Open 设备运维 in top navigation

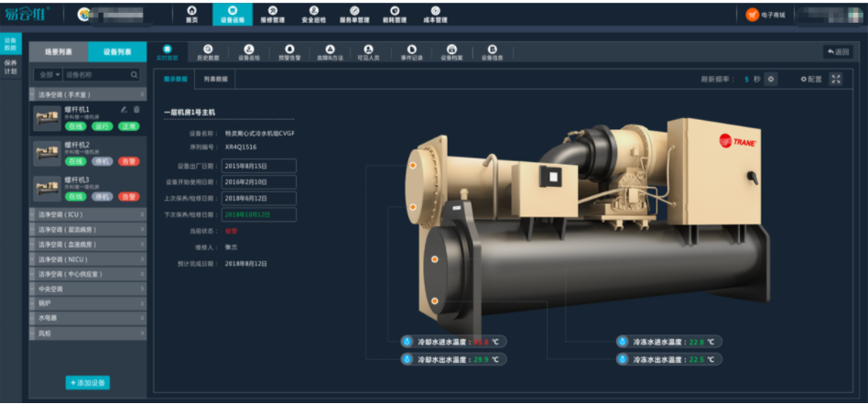pos(233,15)
